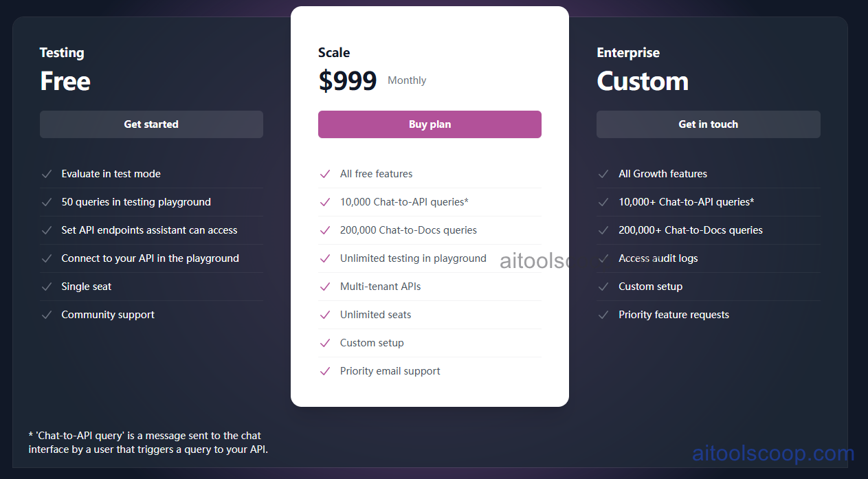Select the checkmark next to 'All free features'
The height and width of the screenshot is (479, 868).
(325, 174)
